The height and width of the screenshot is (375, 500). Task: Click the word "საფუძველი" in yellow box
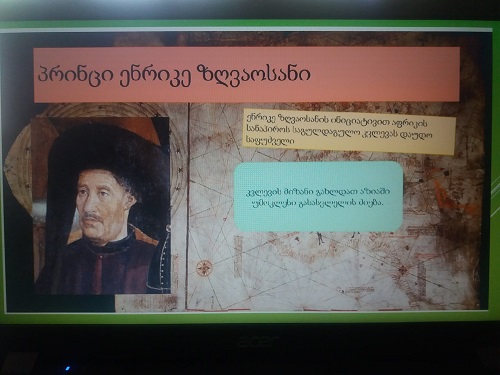coord(269,140)
